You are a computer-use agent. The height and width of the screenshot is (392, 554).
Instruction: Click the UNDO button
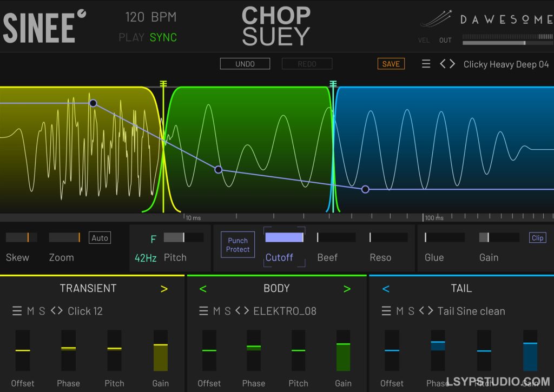pyautogui.click(x=245, y=63)
